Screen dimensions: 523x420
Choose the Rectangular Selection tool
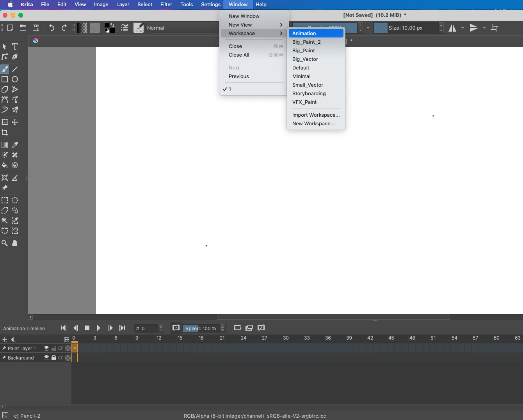(x=5, y=200)
